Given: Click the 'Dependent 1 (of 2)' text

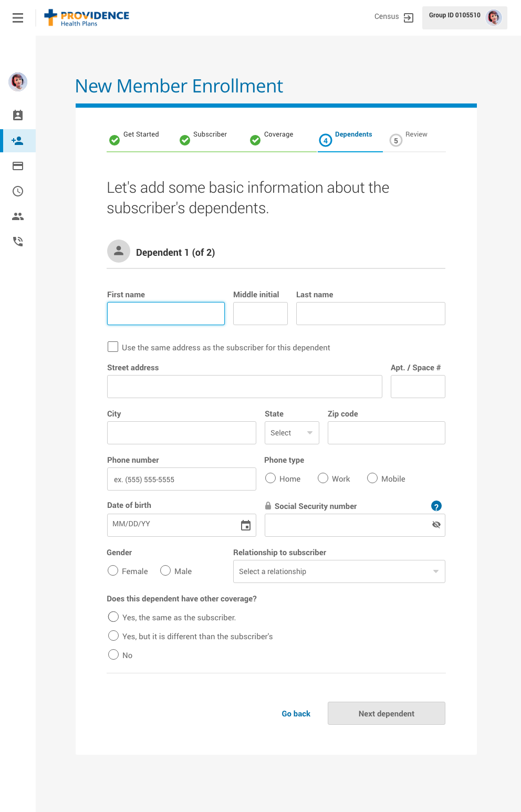Looking at the screenshot, I should point(175,253).
